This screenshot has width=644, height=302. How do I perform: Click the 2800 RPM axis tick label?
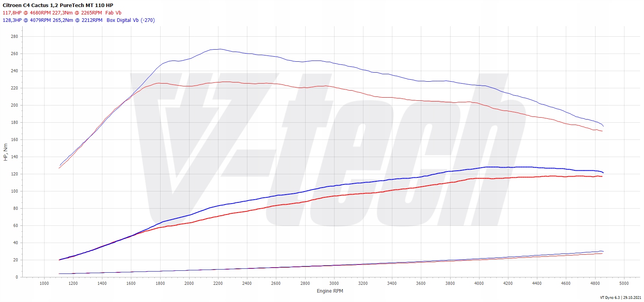[x=305, y=284]
